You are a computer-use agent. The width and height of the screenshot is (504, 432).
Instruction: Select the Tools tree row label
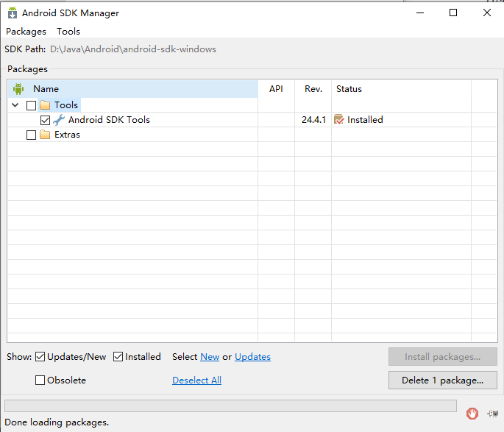(x=66, y=105)
